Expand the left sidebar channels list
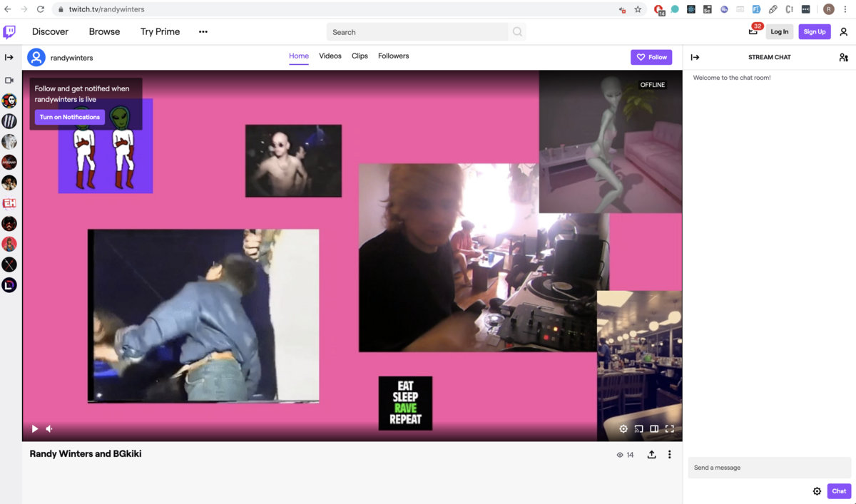856x504 pixels. pyautogui.click(x=9, y=58)
